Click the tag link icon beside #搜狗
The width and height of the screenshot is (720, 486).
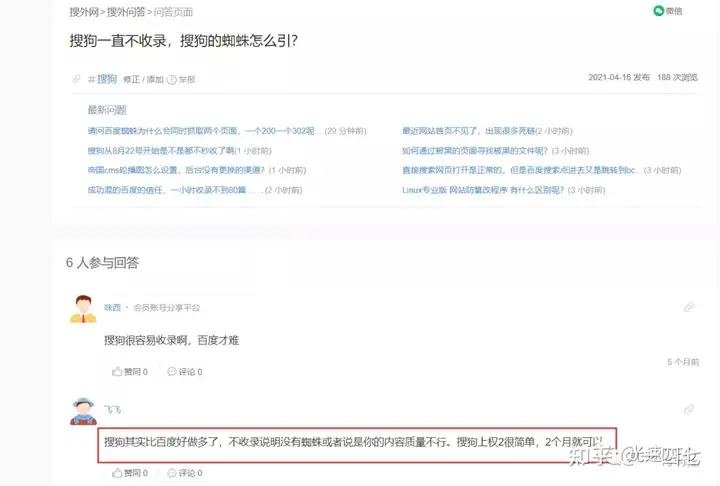76,79
